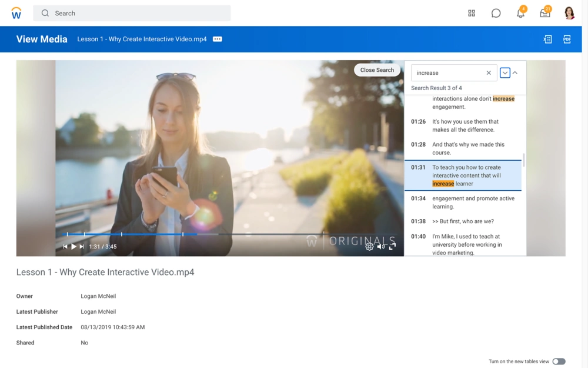This screenshot has height=368, width=588.
Task: Enter fullscreen video mode
Action: pyautogui.click(x=392, y=247)
